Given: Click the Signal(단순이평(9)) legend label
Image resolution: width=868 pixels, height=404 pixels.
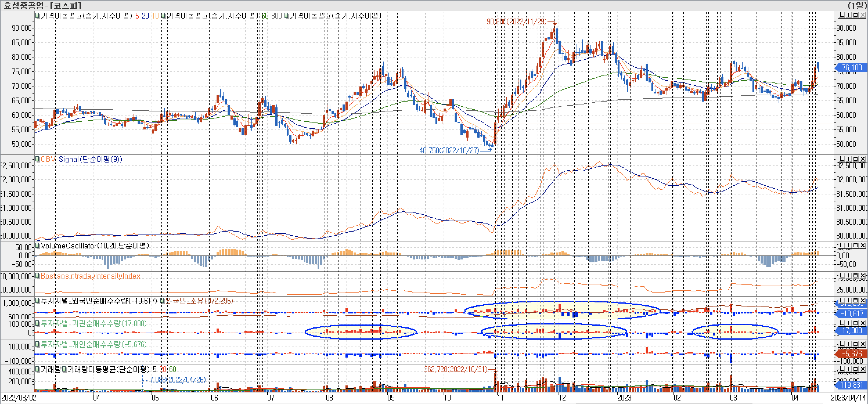Looking at the screenshot, I should click(x=90, y=159).
